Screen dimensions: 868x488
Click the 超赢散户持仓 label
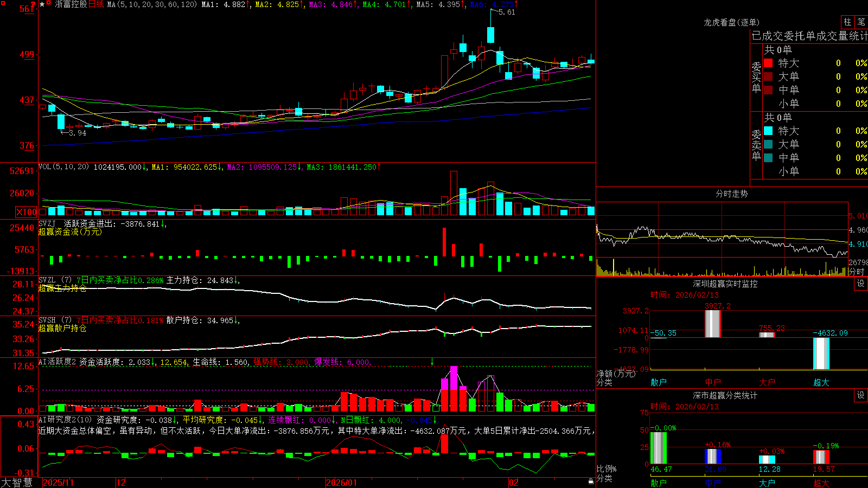[x=62, y=329]
